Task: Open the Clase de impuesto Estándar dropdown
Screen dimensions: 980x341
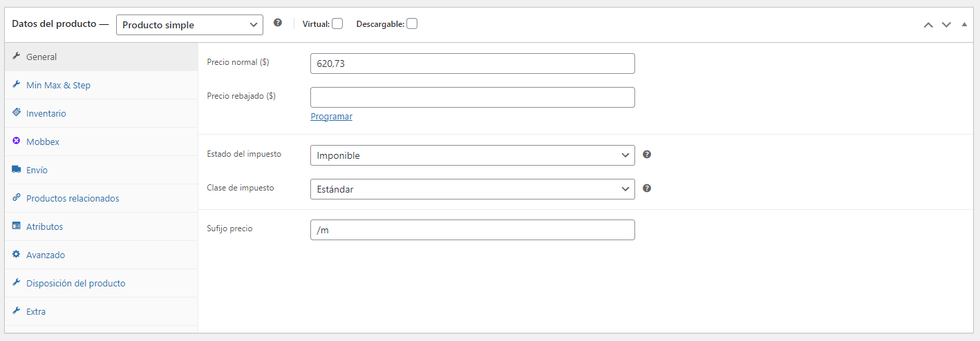Action: point(473,189)
